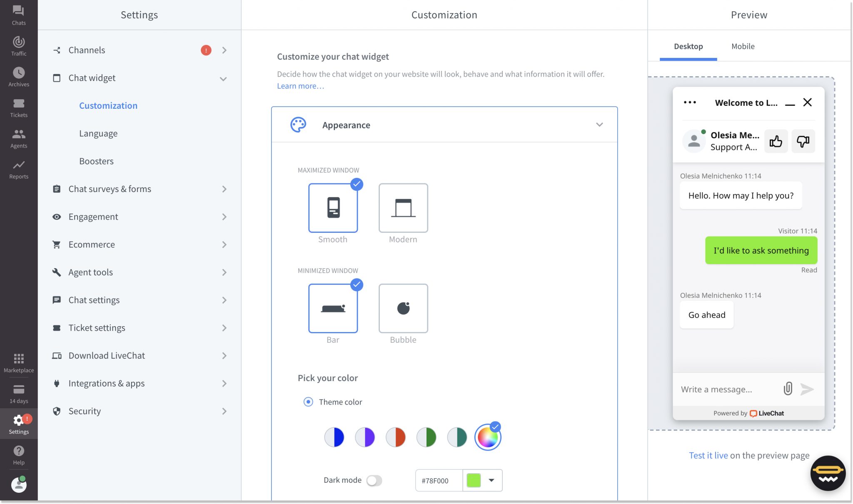The height and width of the screenshot is (504, 853).
Task: Open the custom color dropdown
Action: (x=492, y=480)
